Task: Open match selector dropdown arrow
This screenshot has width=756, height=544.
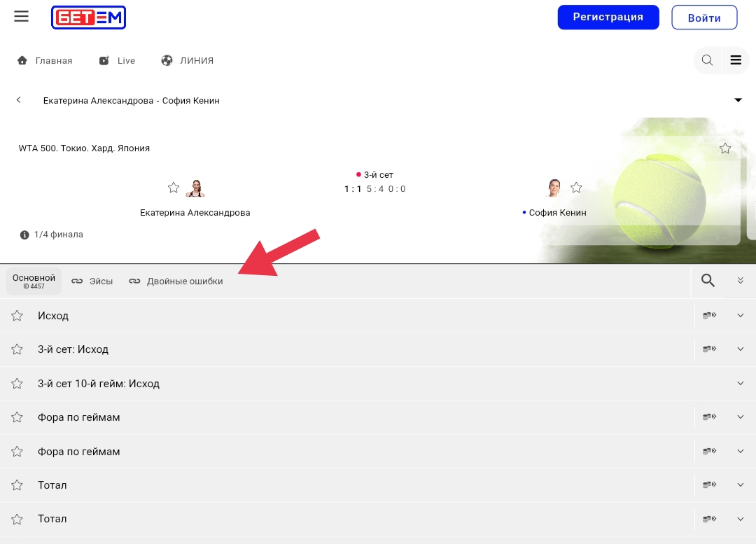Action: [x=738, y=100]
